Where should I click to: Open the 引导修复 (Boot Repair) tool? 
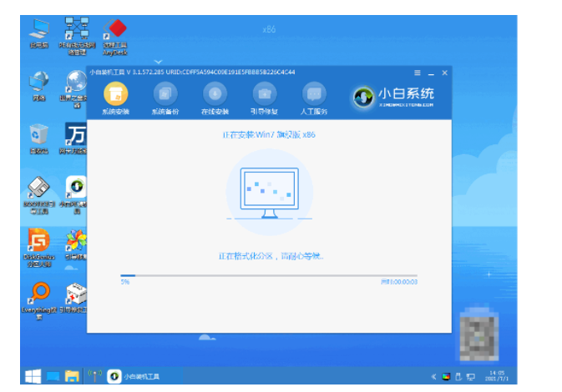click(x=265, y=93)
